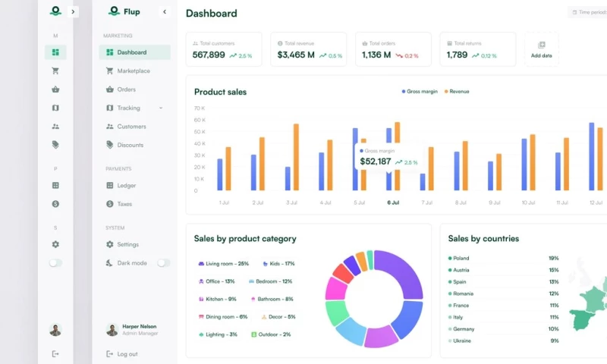Click the Revenue orange legend swatch

[x=446, y=92]
